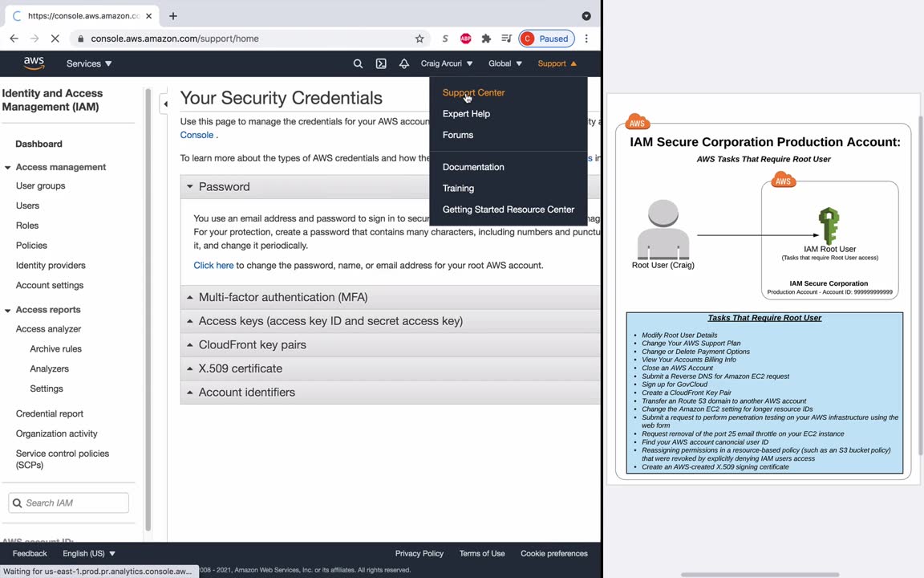Screen dimensions: 924x578
Task: Open the Craig Arcuri account dropdown
Action: [447, 63]
